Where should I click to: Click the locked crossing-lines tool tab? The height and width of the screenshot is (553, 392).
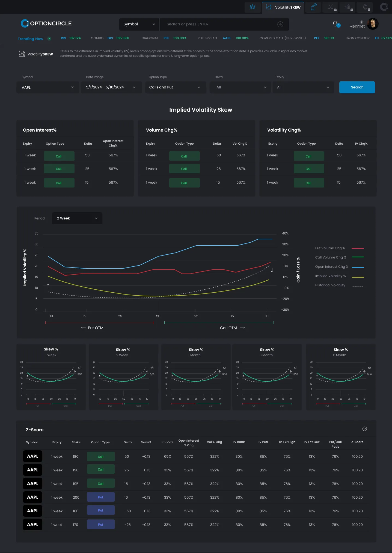point(330,7)
